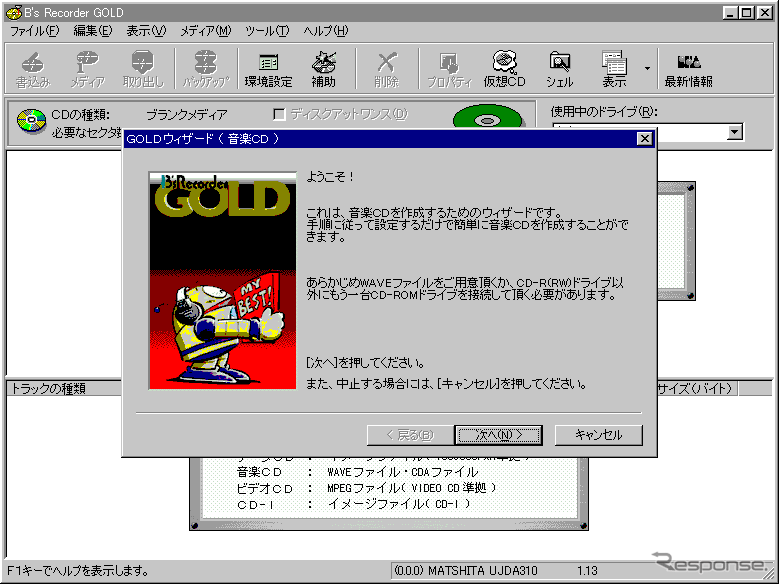Click the トラックの種類 column header
Viewport: 779px width, 584px height.
(x=64, y=389)
